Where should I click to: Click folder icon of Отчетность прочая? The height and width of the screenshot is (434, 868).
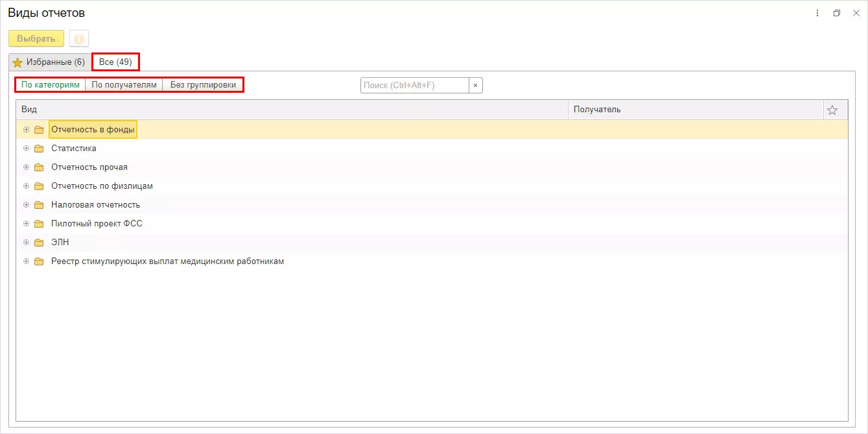pos(39,167)
